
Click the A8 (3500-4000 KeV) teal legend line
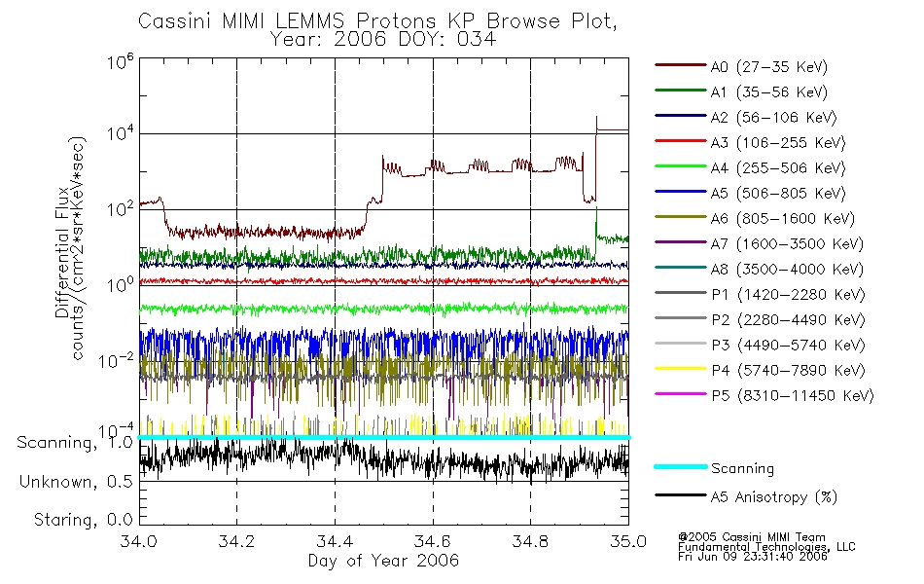click(x=681, y=268)
